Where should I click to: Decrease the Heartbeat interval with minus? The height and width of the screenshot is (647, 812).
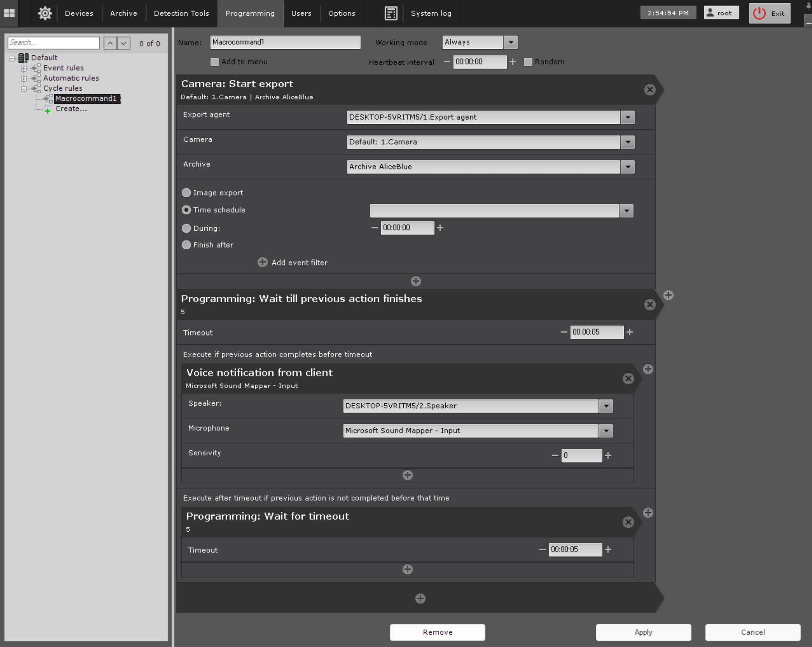(447, 62)
